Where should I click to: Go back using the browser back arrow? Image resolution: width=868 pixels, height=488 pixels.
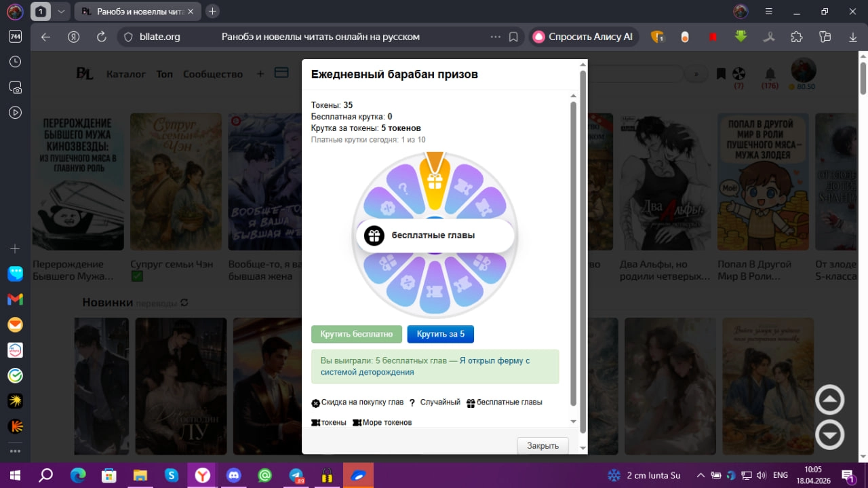point(45,37)
